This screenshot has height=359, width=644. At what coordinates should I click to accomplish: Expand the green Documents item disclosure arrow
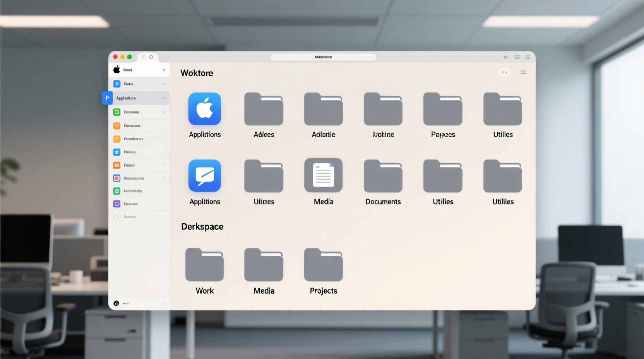pos(164,112)
